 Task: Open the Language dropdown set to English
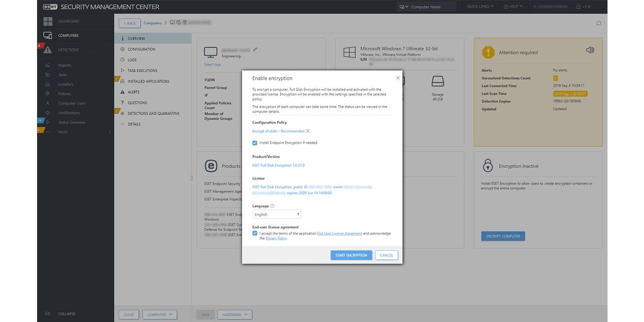pos(276,214)
